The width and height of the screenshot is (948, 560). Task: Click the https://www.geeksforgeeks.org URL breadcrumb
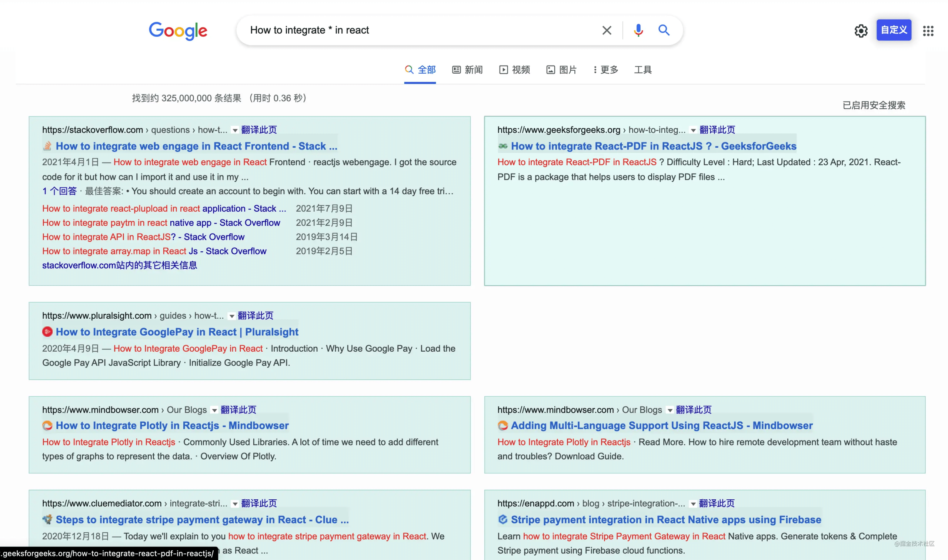591,130
